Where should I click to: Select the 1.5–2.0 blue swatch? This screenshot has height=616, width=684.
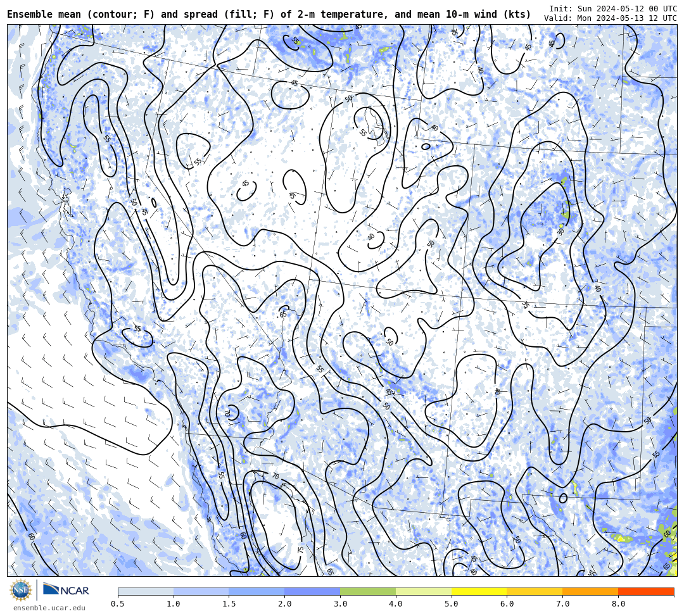point(257,591)
